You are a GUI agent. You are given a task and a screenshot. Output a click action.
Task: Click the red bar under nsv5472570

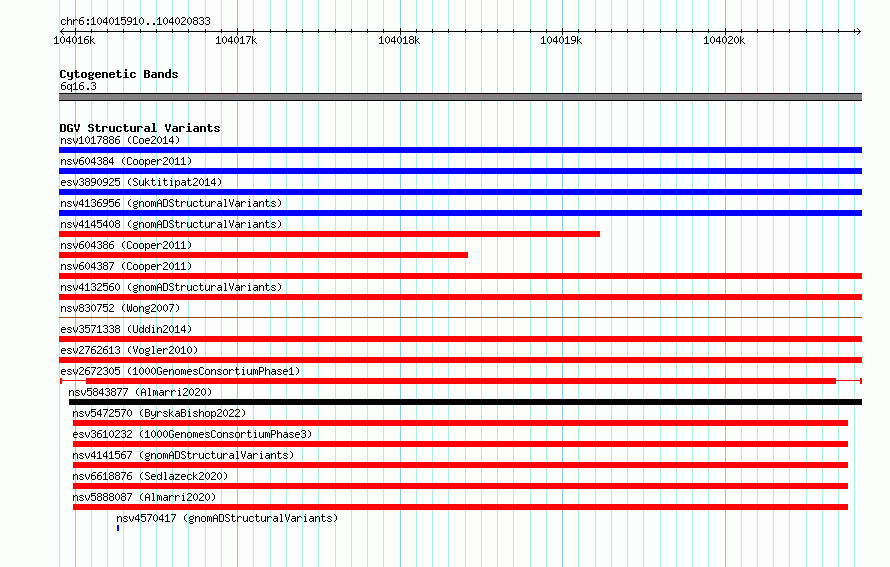(460, 423)
